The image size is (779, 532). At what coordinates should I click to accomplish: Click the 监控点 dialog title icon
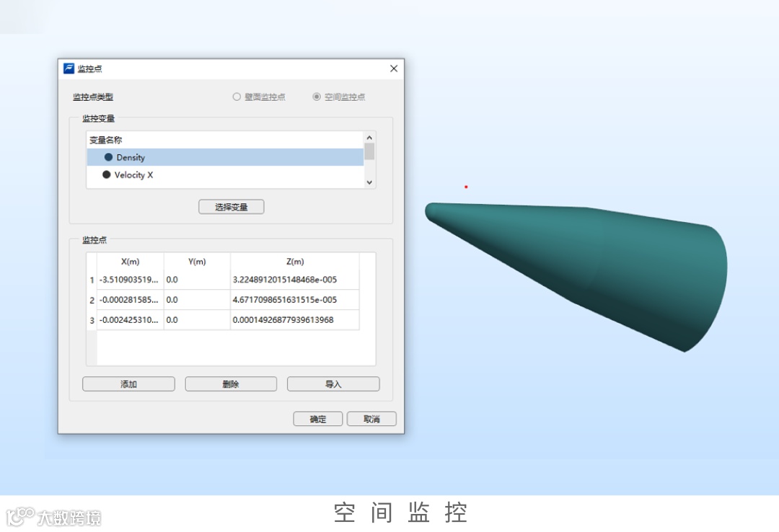tap(69, 68)
